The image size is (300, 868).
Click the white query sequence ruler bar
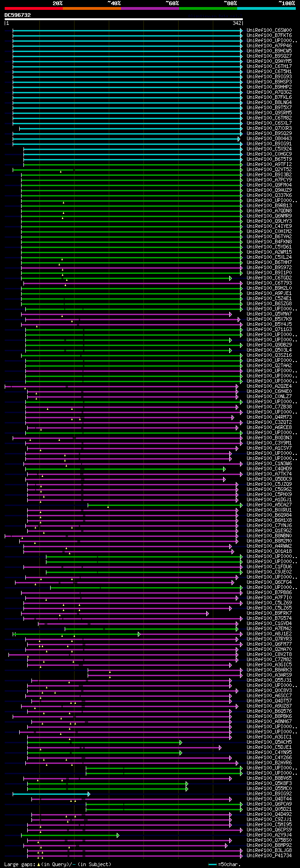coord(124,19)
